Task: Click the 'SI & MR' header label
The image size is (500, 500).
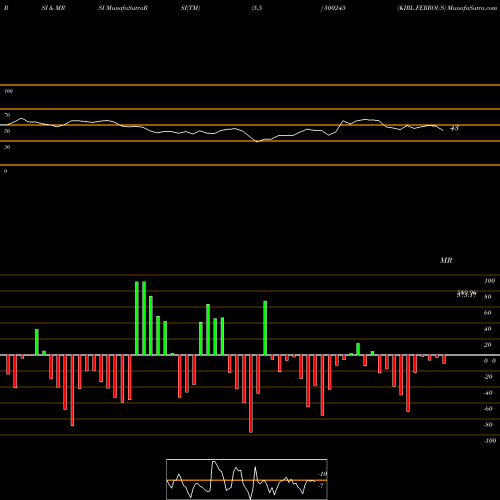Action: (x=53, y=8)
